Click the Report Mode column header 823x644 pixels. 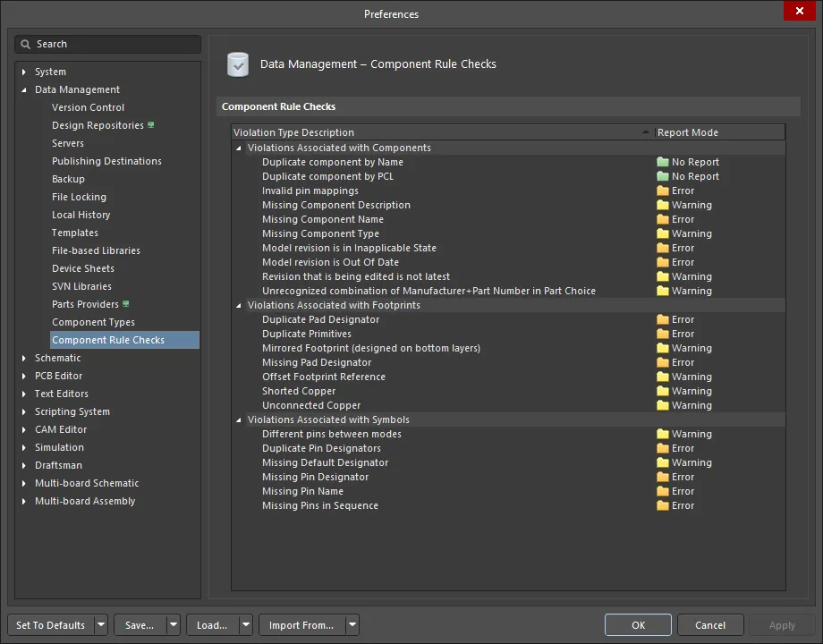click(719, 132)
